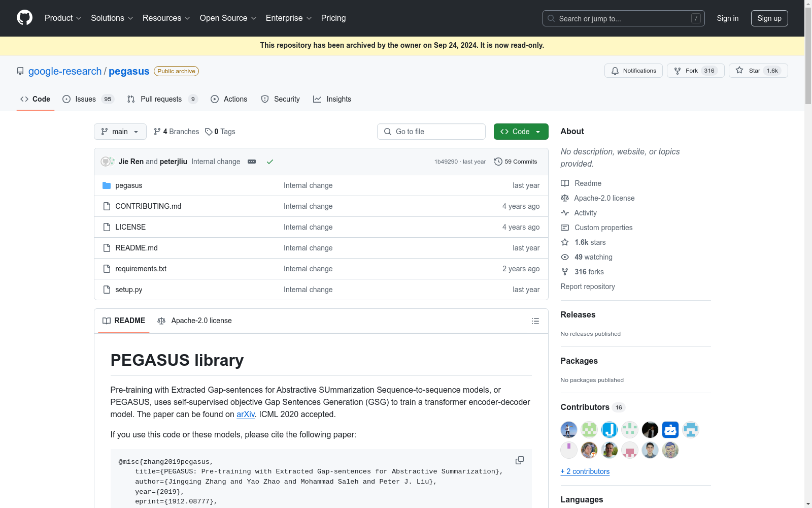Open the Issues tab

pos(88,99)
